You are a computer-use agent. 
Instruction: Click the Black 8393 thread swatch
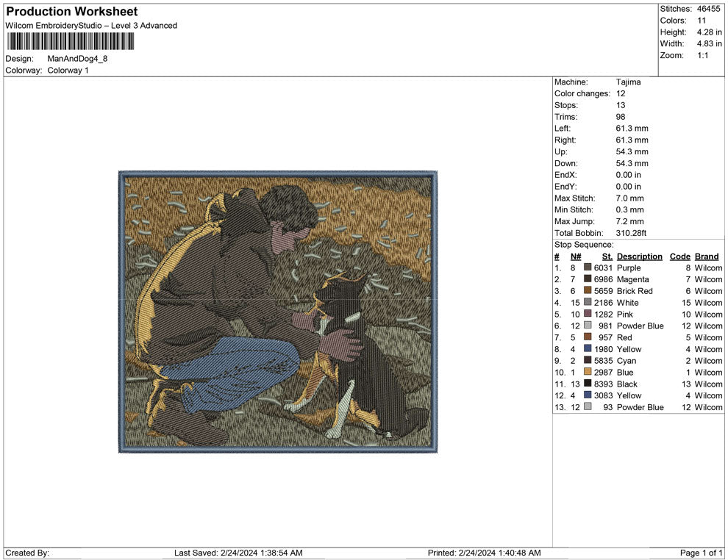(585, 384)
